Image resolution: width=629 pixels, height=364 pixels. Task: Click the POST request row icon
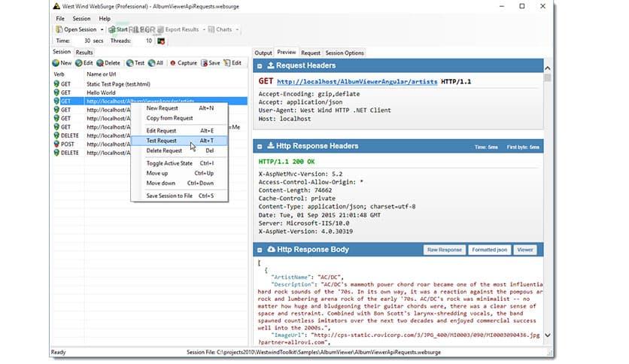[56, 144]
